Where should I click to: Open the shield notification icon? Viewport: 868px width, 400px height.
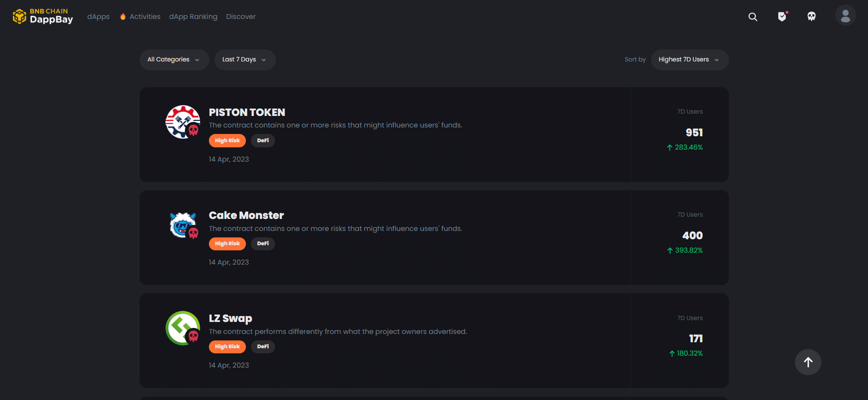point(782,16)
